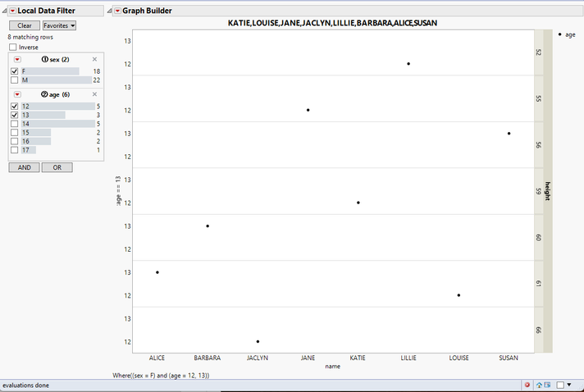
Task: Click the 'evaluations done' status text
Action: 25,385
